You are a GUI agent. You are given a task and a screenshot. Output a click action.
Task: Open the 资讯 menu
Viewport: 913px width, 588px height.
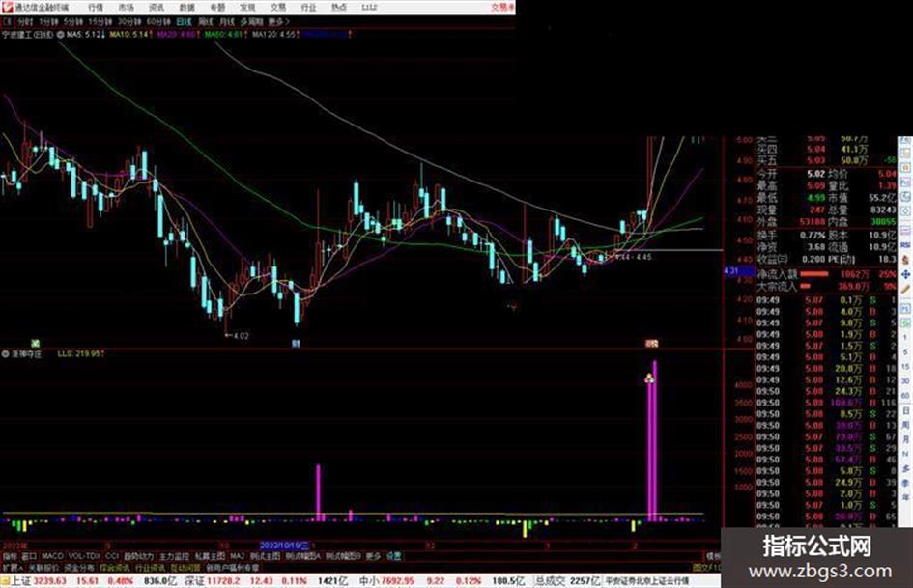(x=157, y=8)
